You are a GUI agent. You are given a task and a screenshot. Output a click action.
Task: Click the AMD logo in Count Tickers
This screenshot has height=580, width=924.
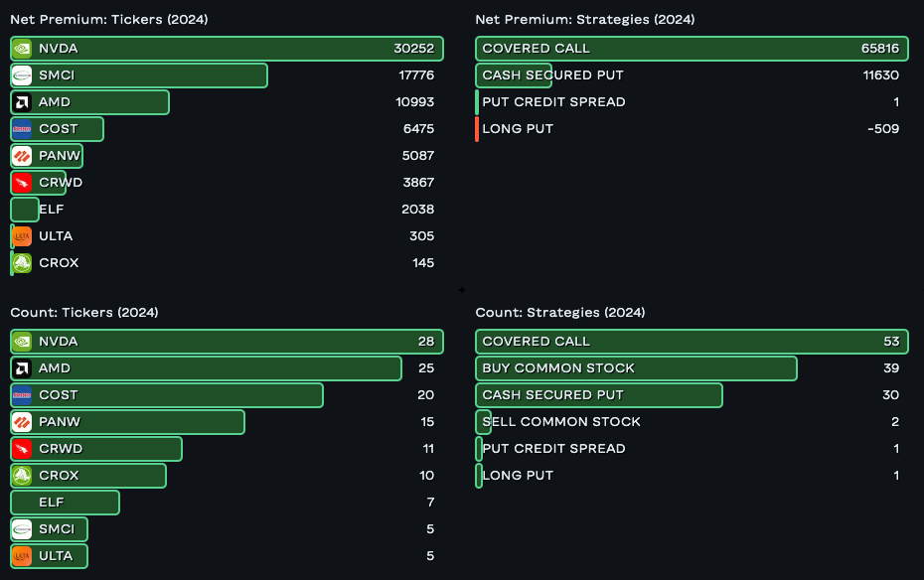[x=22, y=368]
